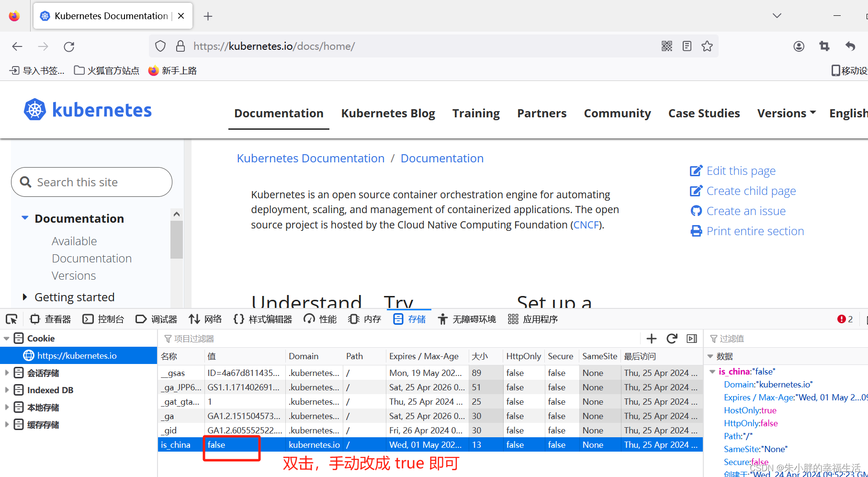The height and width of the screenshot is (477, 868).
Task: Open the 性能 performance tab
Action: pos(320,319)
